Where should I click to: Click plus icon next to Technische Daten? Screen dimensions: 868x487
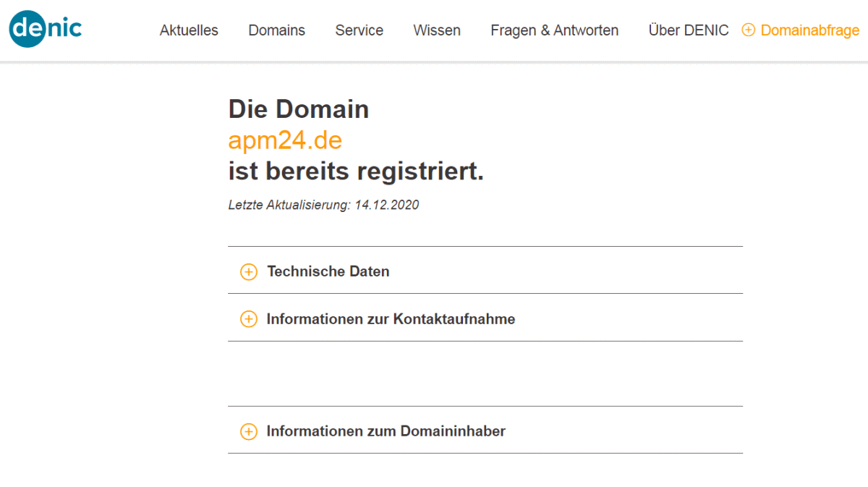248,272
